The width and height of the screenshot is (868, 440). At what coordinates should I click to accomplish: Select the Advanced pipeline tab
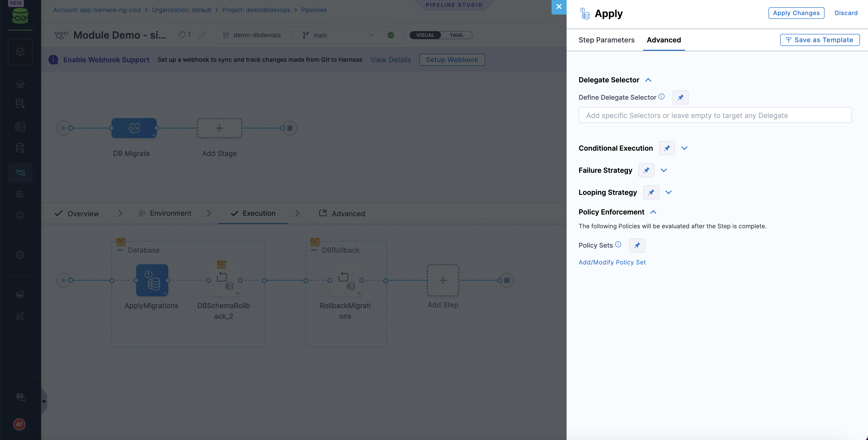coord(348,213)
